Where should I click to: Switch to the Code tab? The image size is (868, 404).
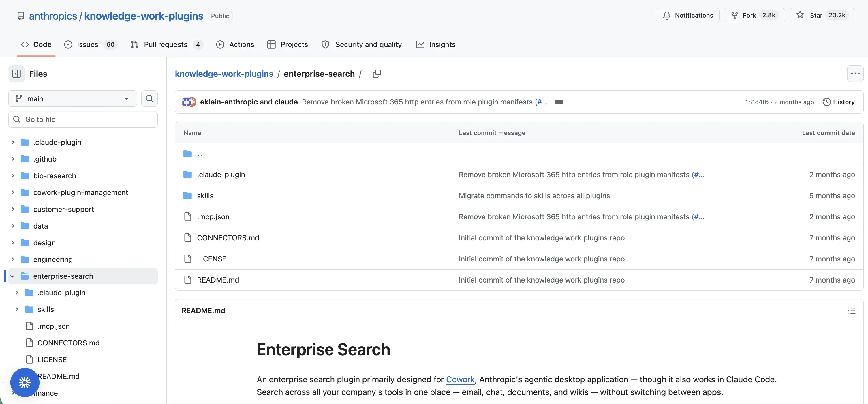coord(36,44)
